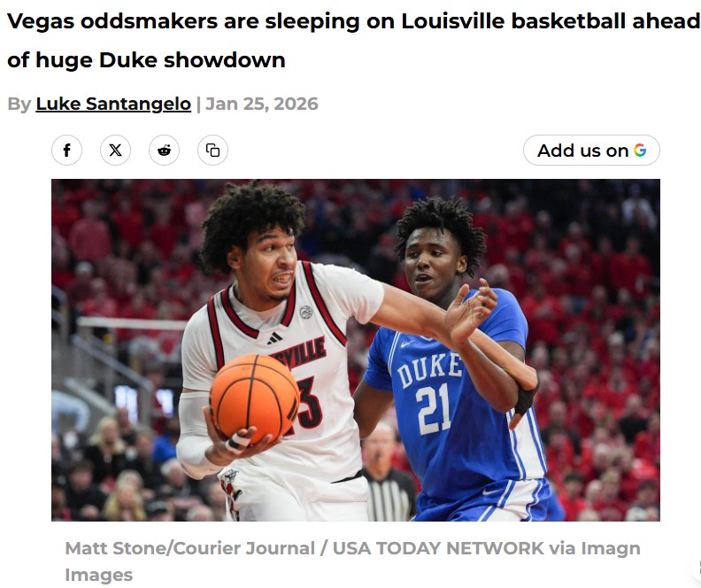Screen dimensions: 701x588
Task: Share the article on Reddit
Action: [x=164, y=151]
